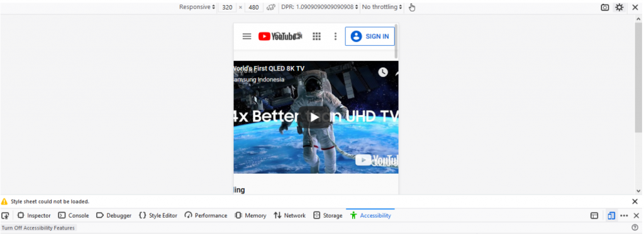The height and width of the screenshot is (234, 644).
Task: Switch to the Network tab
Action: [x=289, y=216]
